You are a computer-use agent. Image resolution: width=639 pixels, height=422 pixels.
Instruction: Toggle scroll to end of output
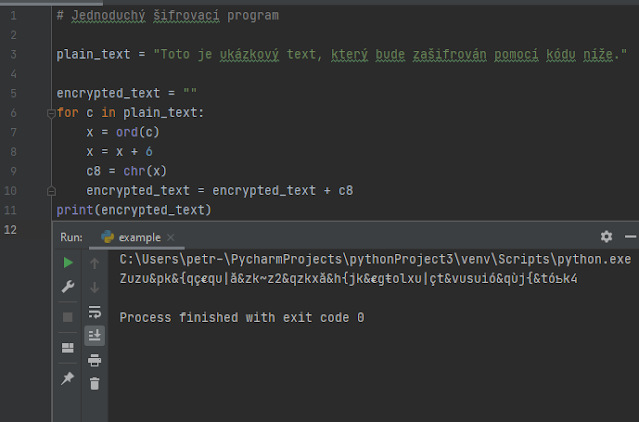pos(95,336)
